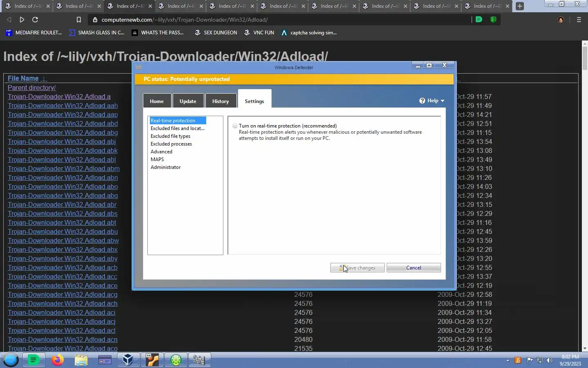The height and width of the screenshot is (368, 588).
Task: Go back using the browser back arrow
Action: click(x=9, y=20)
